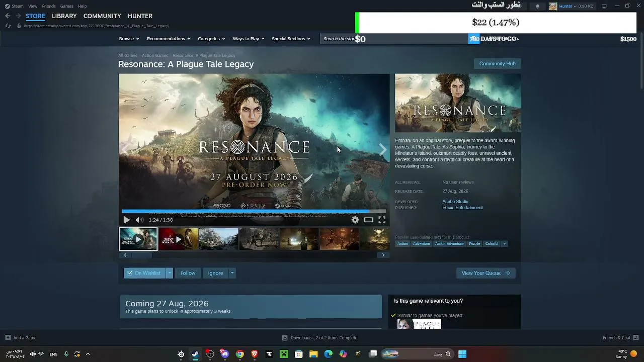This screenshot has height=362, width=644.
Task: Click the Ignore button
Action: (x=215, y=273)
